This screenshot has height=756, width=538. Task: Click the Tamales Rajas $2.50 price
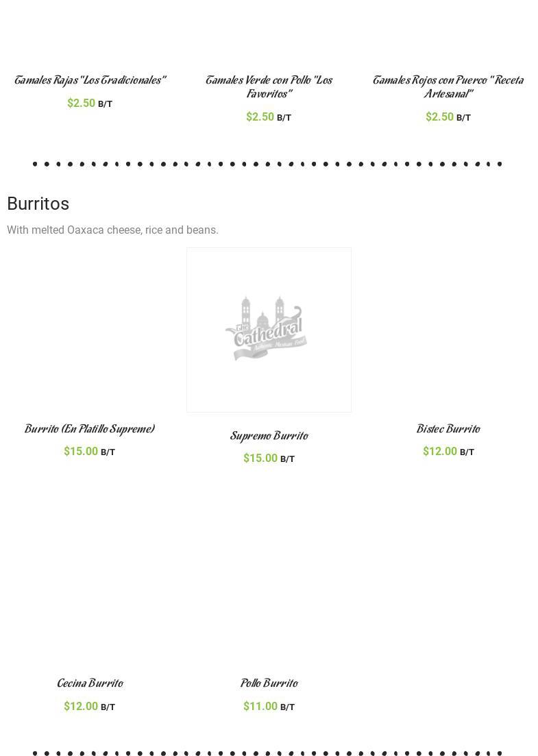point(82,103)
